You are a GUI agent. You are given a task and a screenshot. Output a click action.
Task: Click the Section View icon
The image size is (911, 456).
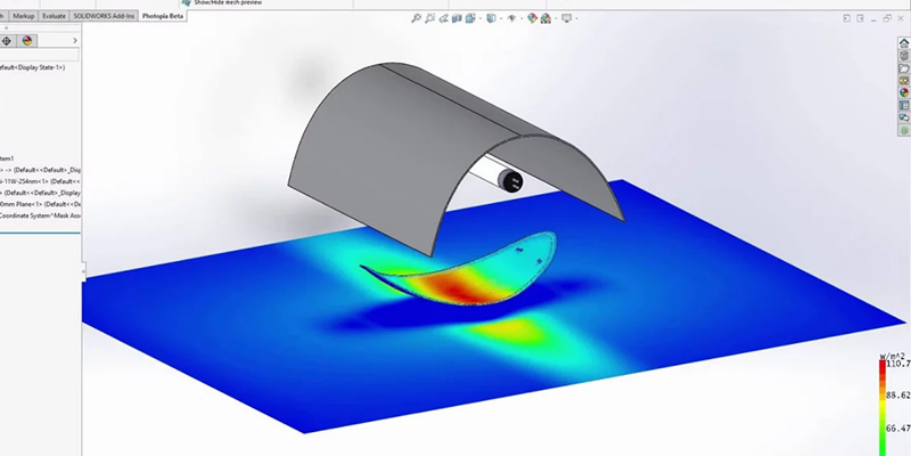coord(458,18)
